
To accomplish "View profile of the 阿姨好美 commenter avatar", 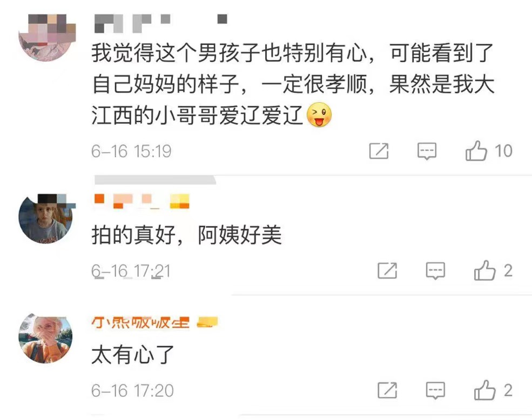I will pyautogui.click(x=46, y=219).
